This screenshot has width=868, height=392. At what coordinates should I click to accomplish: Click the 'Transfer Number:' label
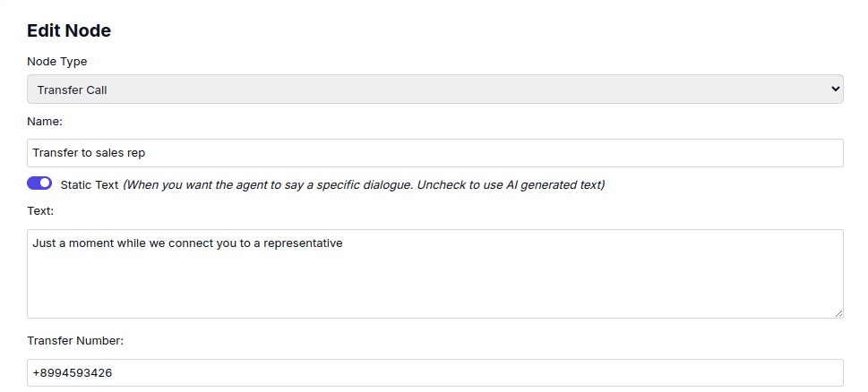75,341
